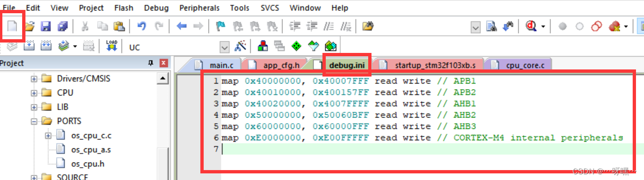Select os_cpu_a.s in the project tree

[91, 150]
